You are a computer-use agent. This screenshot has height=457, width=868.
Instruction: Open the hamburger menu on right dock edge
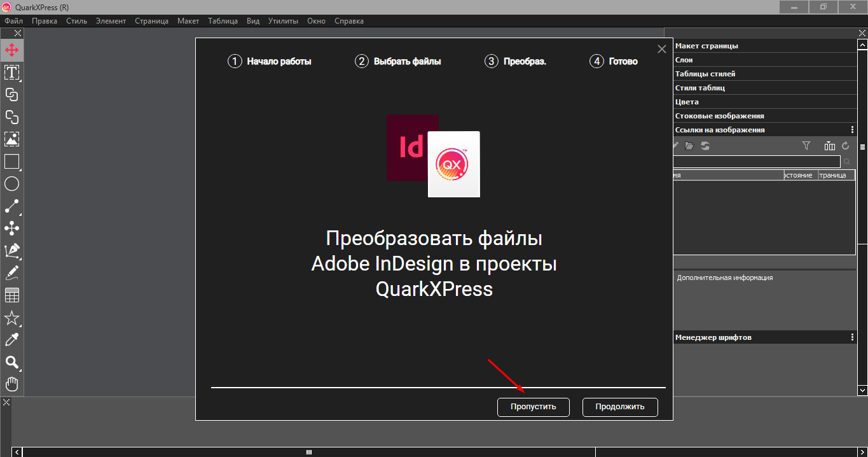863,147
